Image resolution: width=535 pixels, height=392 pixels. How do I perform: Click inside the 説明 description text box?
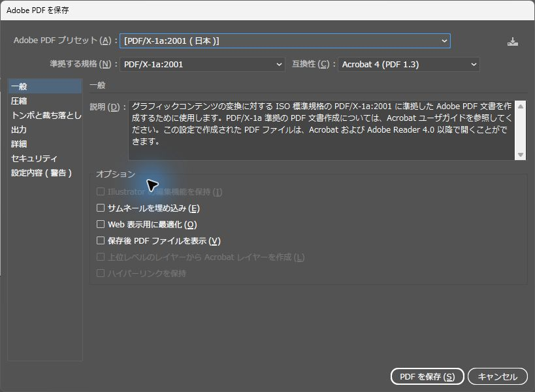pos(321,130)
